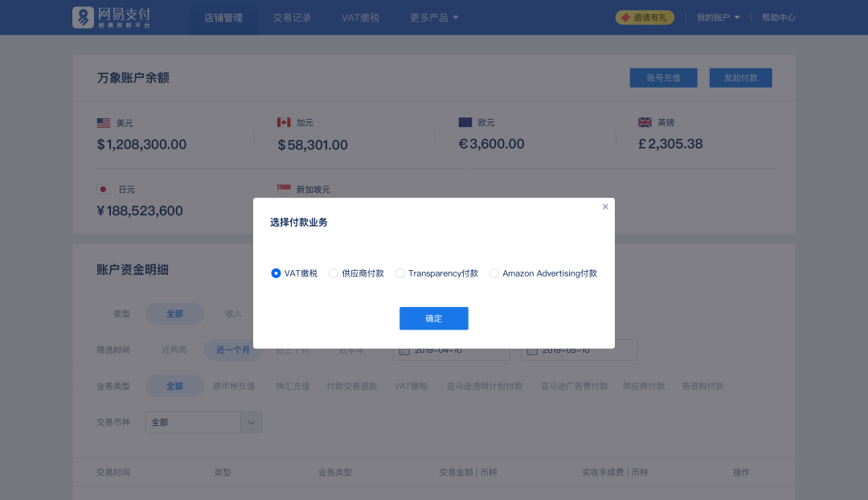Screen dimensions: 868x500
Task: Open the 店铺管理 navigation tab
Action: (223, 17)
